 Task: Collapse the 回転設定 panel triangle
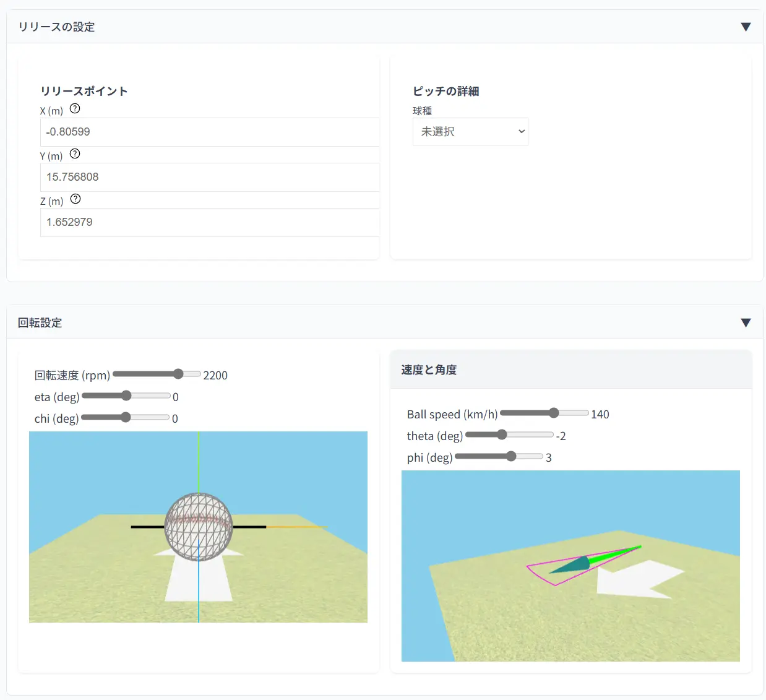coord(746,322)
